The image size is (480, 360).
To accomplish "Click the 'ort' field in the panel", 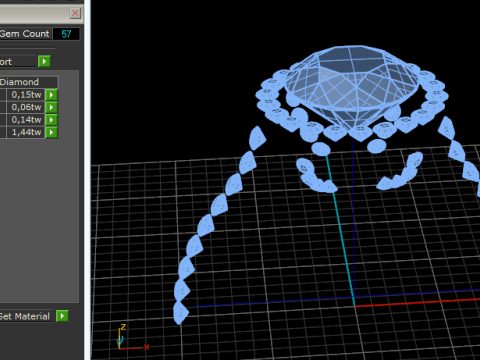I will pos(18,62).
